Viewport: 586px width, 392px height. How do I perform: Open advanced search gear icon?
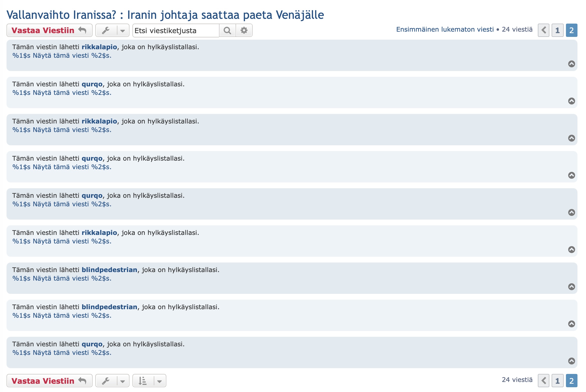(244, 30)
